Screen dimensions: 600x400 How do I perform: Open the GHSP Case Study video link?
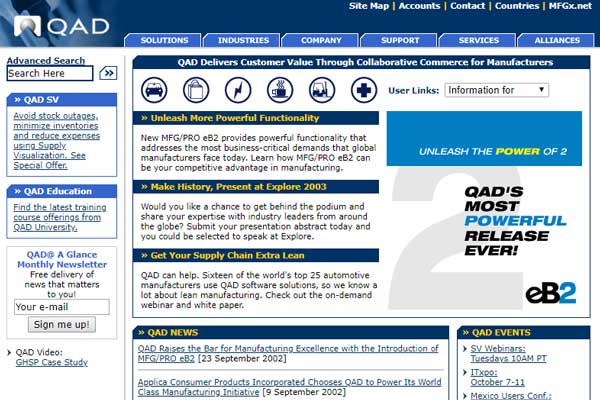pyautogui.click(x=52, y=362)
